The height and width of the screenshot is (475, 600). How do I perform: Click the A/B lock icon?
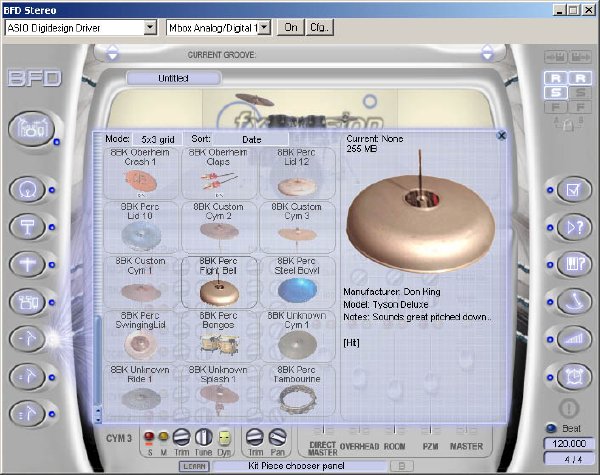(568, 124)
